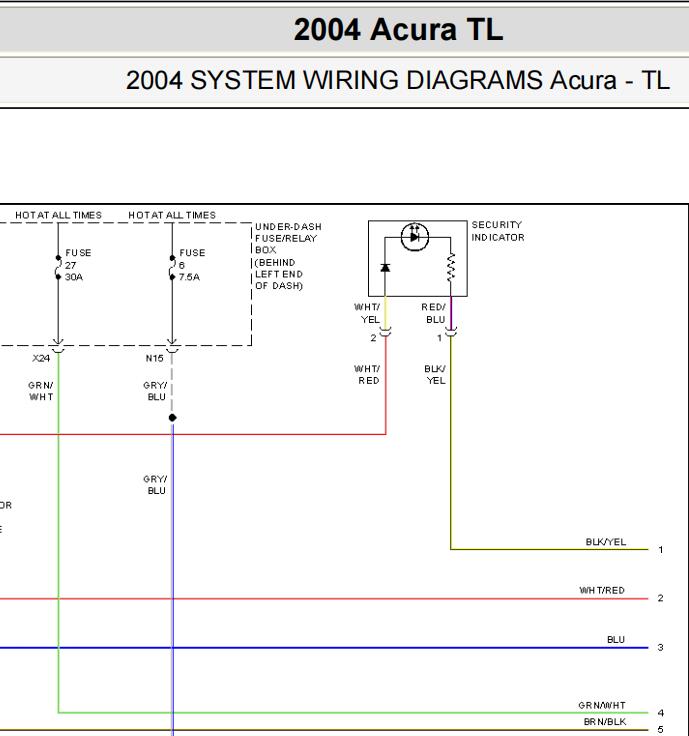689x736 pixels.
Task: Click the LED symbol inside the security indicator
Action: coord(415,237)
